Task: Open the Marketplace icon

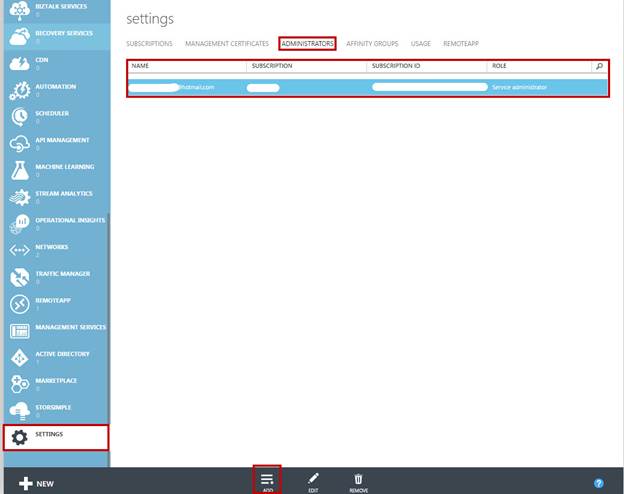Action: [x=20, y=384]
